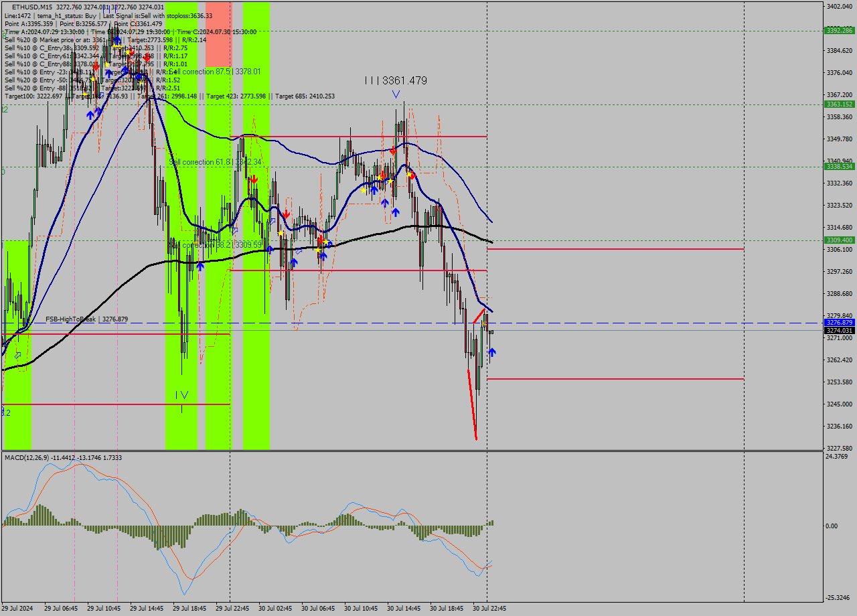The height and width of the screenshot is (616, 857).
Task: Click the '29 Jul 22:45' time label
Action: tap(232, 609)
